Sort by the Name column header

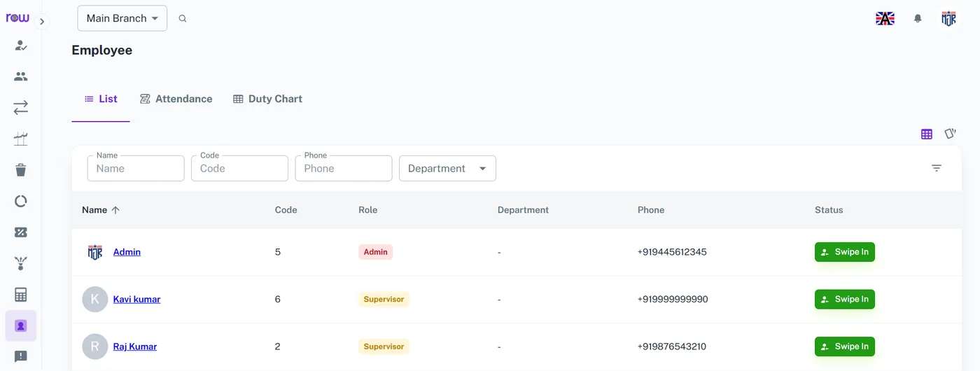[101, 210]
